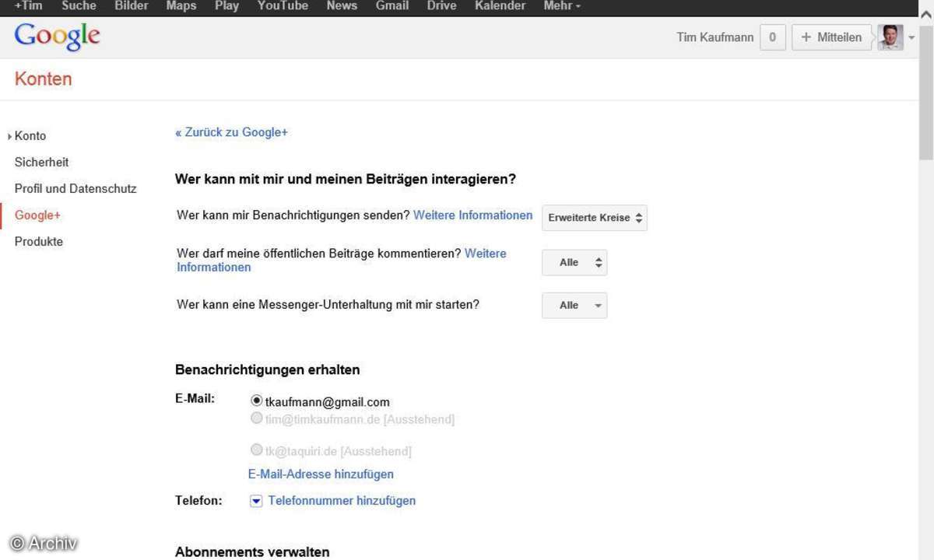This screenshot has width=934, height=560.
Task: Select the tk@taquiri.de radio button
Action: (x=257, y=450)
